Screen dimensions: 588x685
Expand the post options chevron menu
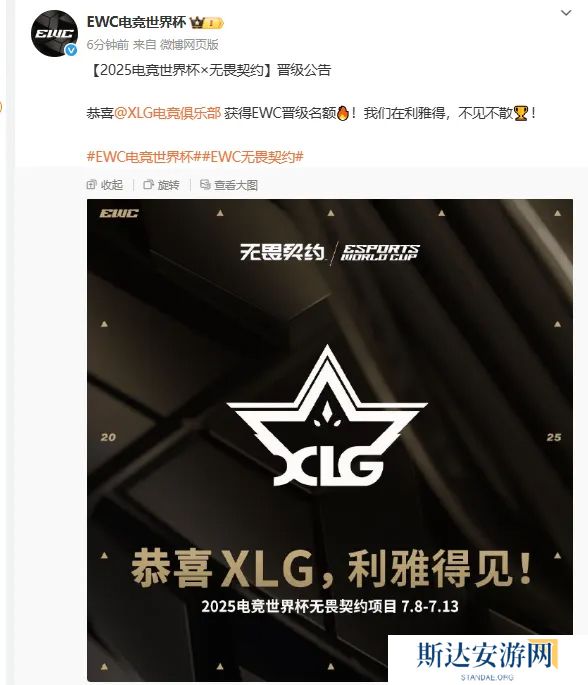(566, 13)
